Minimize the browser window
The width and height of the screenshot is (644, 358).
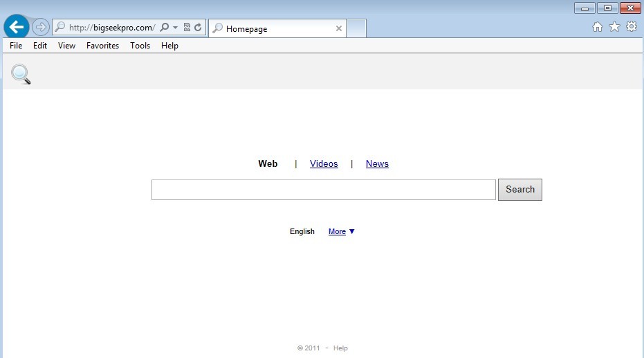coord(585,8)
